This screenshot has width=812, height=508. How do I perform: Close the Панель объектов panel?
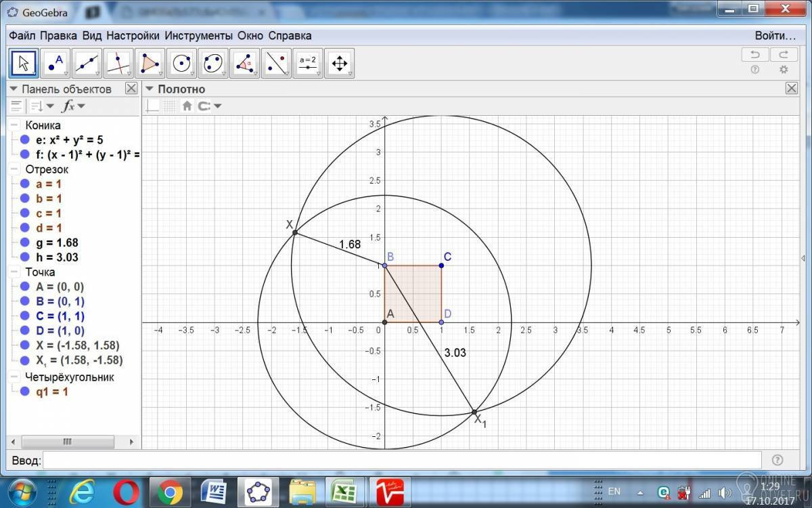click(131, 89)
